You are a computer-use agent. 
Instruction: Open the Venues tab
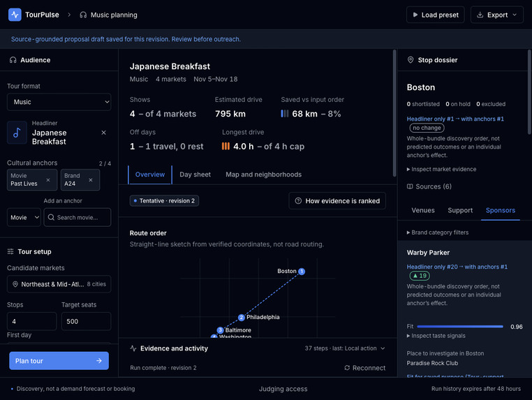pos(423,210)
